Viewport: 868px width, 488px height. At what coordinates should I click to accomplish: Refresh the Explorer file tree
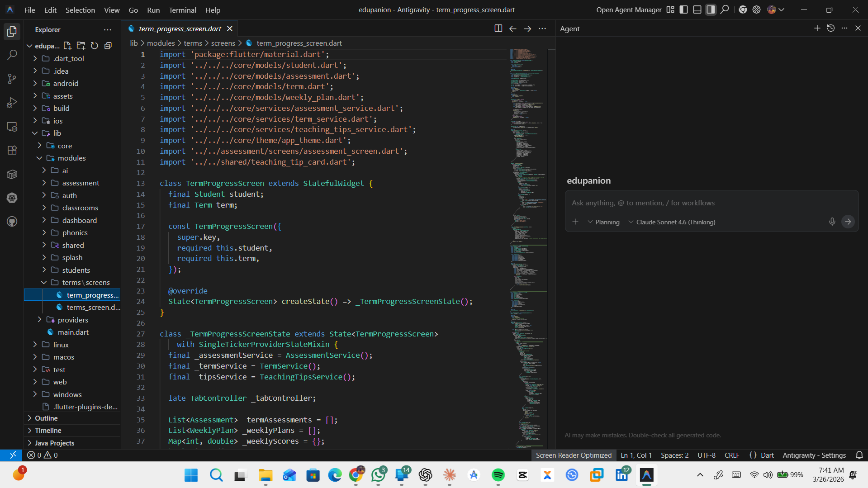pos(95,46)
